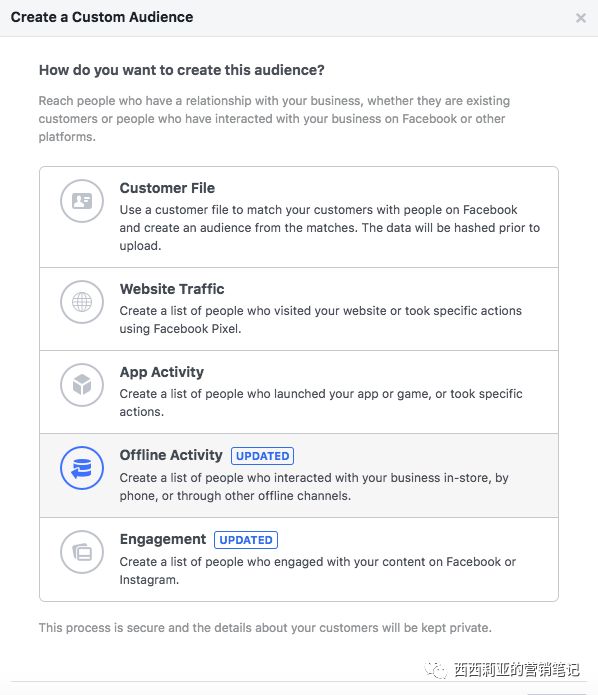Screen dimensions: 598x695
Task: Open the Engagement option heading
Action: point(163,539)
